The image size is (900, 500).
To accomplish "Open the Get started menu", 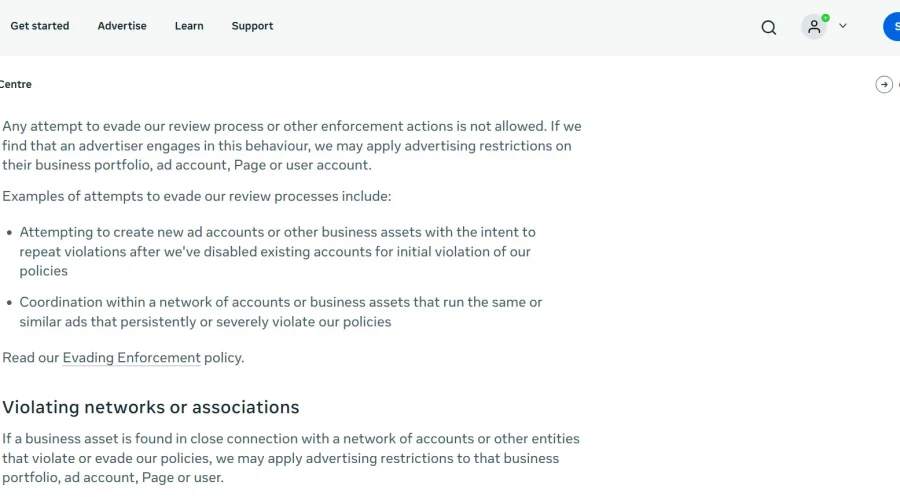I will 40,26.
